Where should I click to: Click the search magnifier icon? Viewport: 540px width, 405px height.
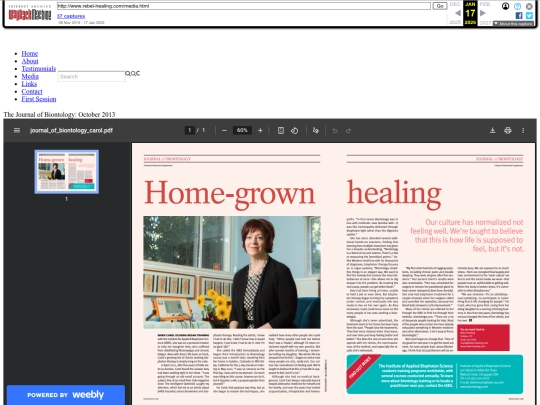pyautogui.click(x=128, y=73)
